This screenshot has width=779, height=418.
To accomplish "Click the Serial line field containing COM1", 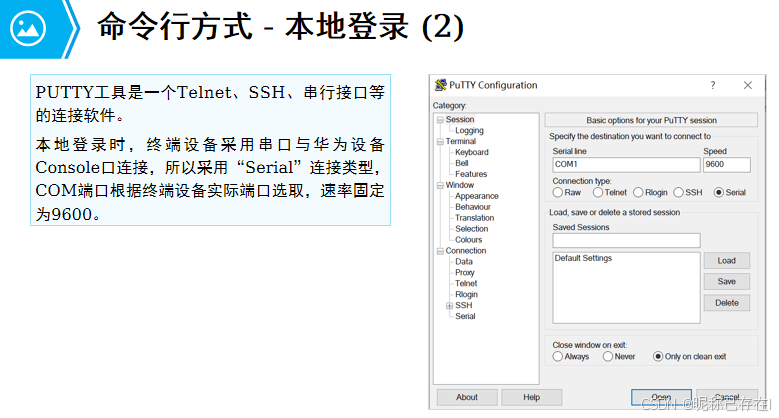I will click(626, 165).
